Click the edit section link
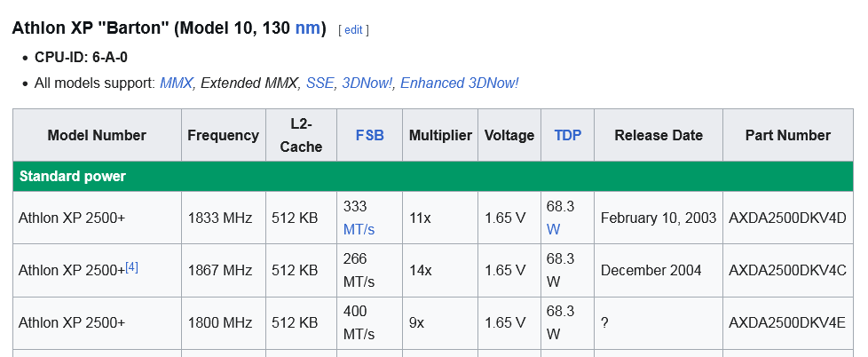This screenshot has width=868, height=357. tap(354, 30)
